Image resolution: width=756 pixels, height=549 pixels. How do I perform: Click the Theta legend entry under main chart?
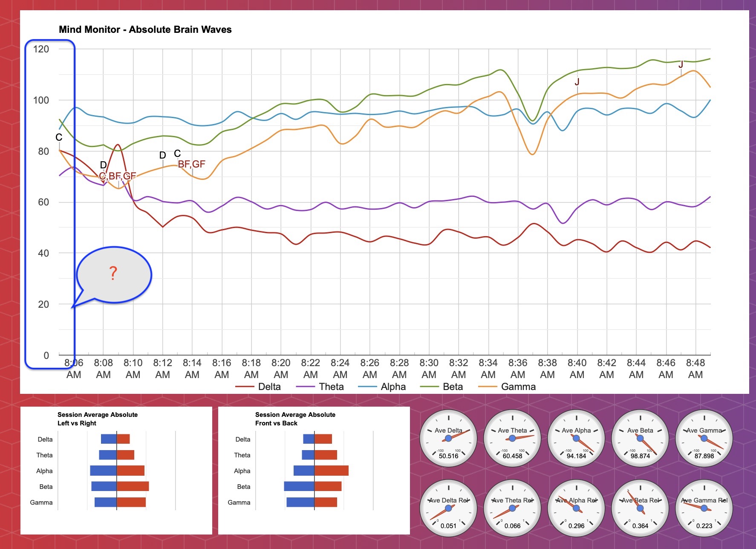(x=320, y=387)
